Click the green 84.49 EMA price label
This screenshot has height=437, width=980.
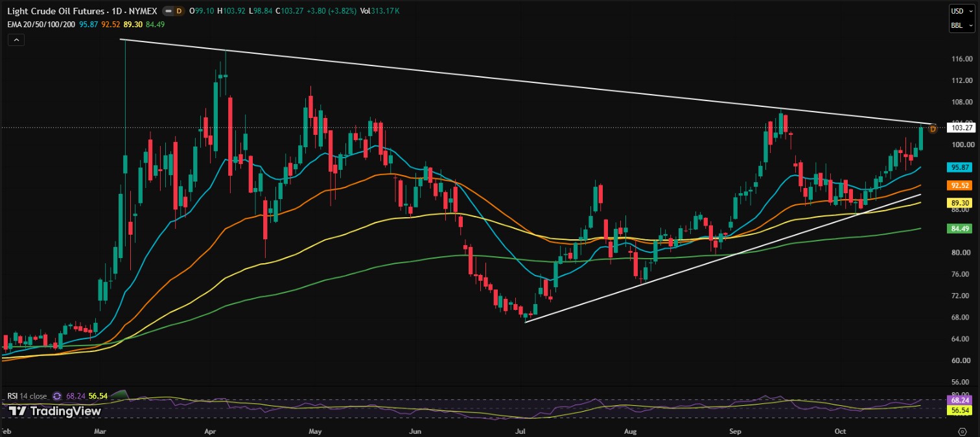tap(959, 228)
